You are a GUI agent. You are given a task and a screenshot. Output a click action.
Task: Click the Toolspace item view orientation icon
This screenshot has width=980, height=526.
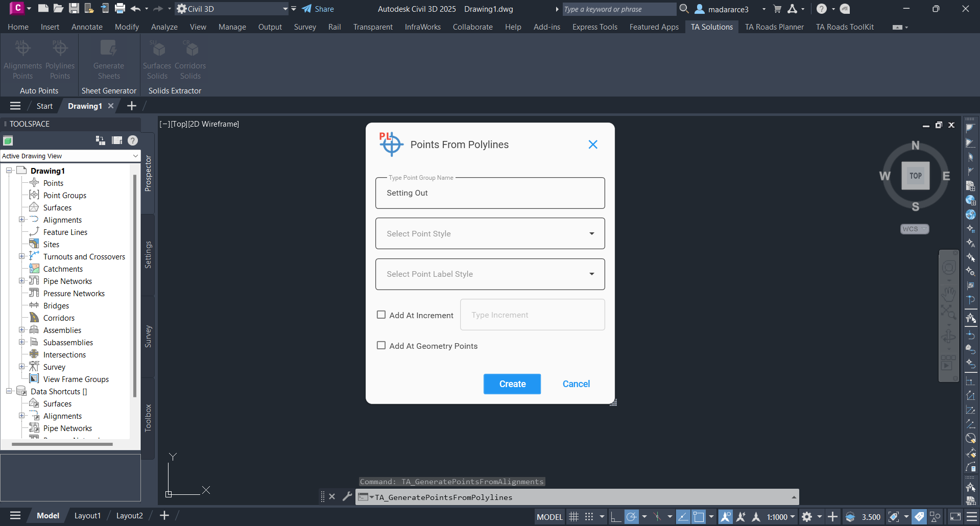pyautogui.click(x=100, y=140)
